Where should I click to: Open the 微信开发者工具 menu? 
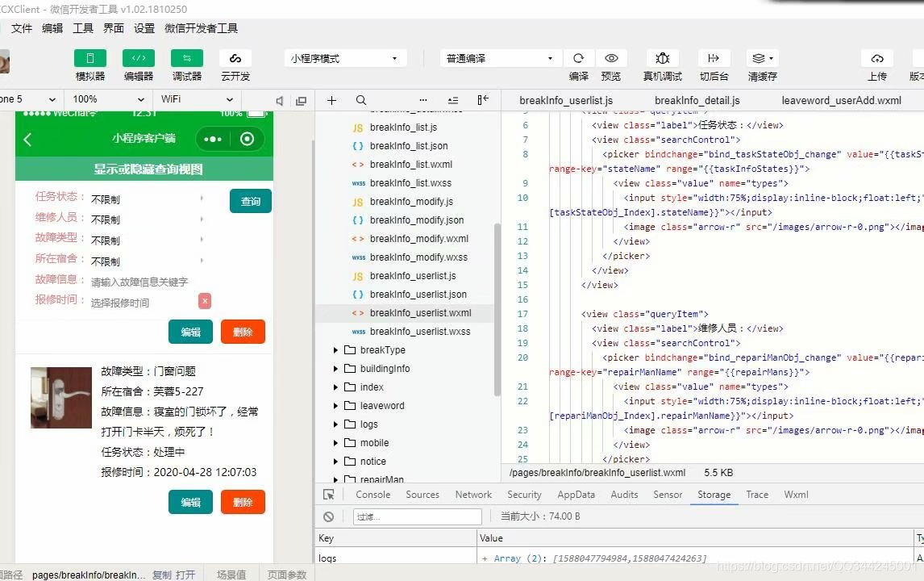click(x=201, y=28)
